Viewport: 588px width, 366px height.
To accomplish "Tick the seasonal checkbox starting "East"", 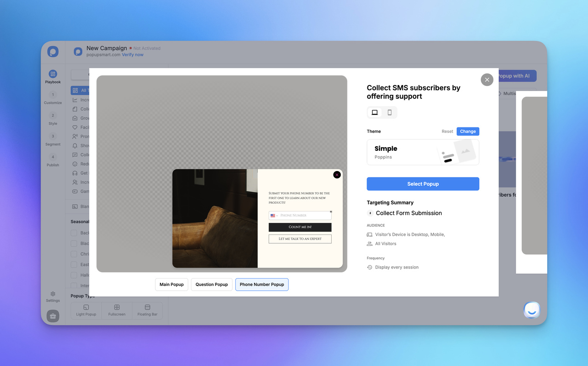I will (74, 264).
